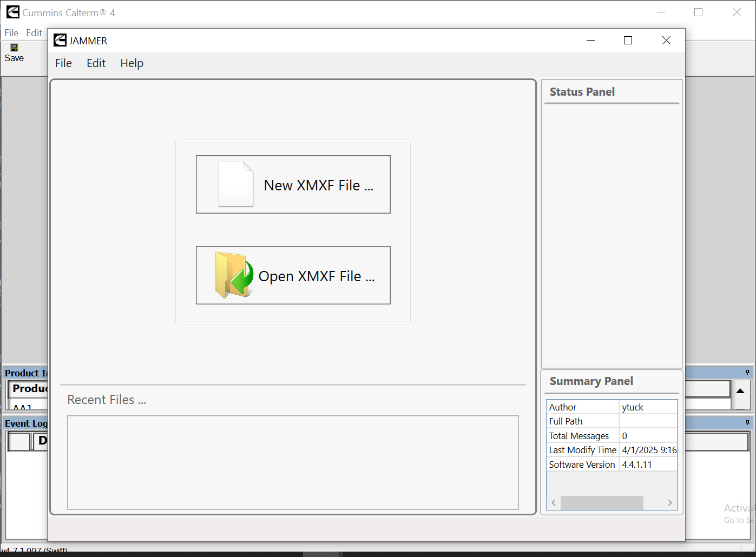Click the Recent Files list box
Screen dimensions: 756x557
(293, 462)
